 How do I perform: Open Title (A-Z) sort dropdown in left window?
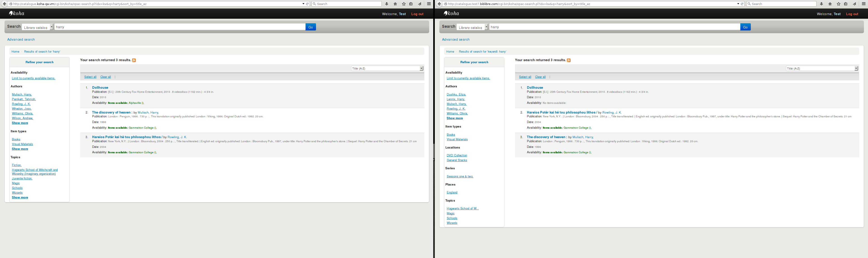coord(387,68)
